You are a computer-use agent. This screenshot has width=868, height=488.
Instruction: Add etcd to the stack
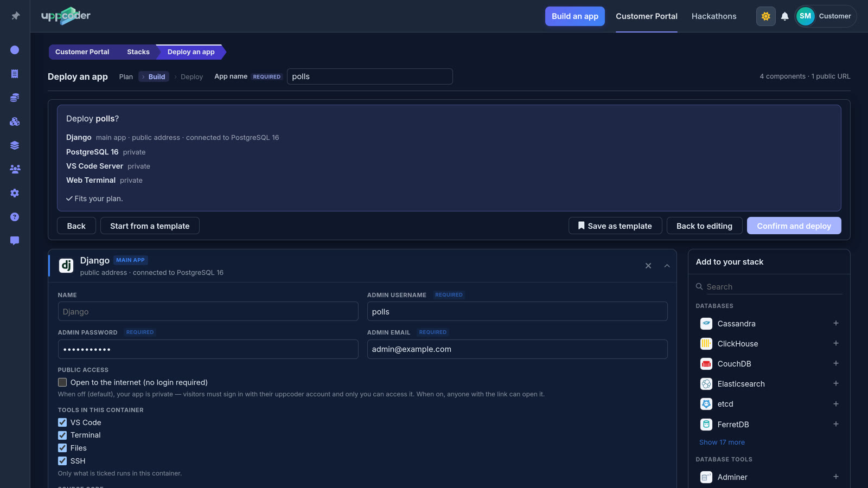(x=835, y=404)
